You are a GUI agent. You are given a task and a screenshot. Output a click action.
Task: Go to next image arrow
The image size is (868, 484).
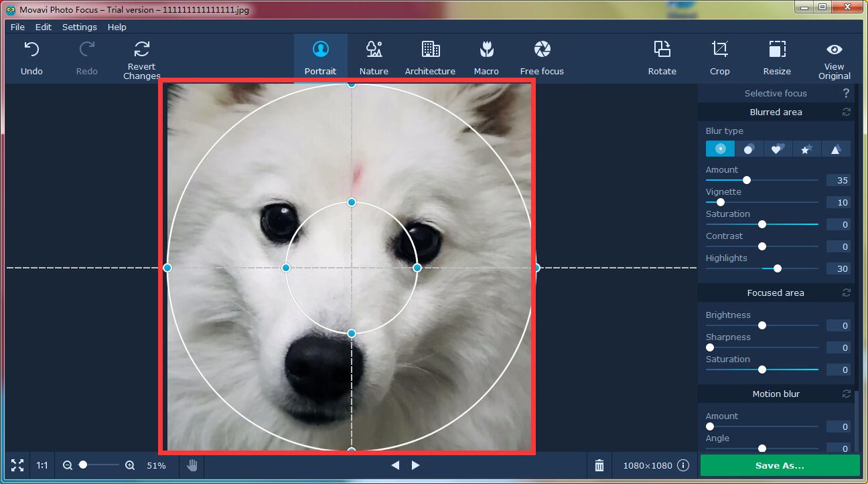tap(415, 465)
